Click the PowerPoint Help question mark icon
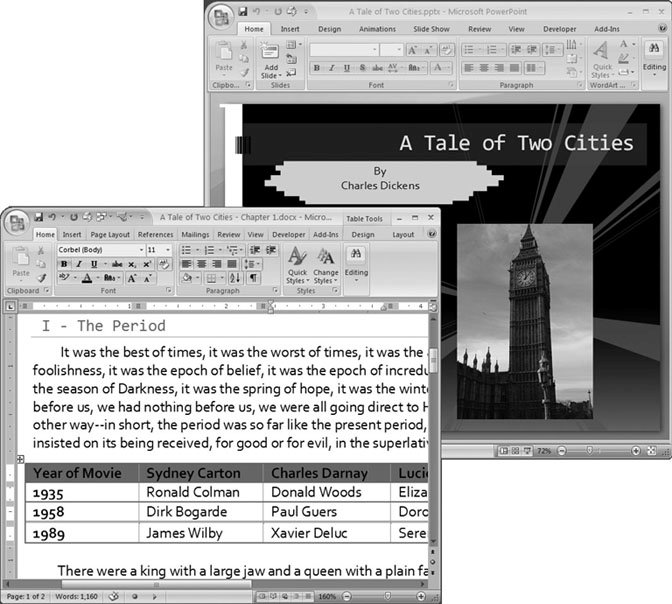This screenshot has height=604, width=672. (x=661, y=29)
